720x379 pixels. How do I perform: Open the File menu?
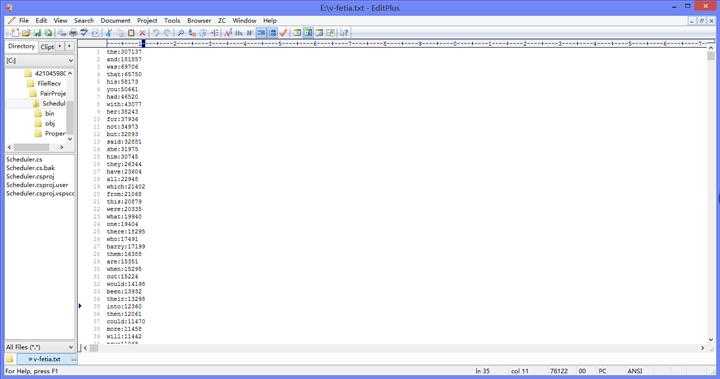[24, 21]
